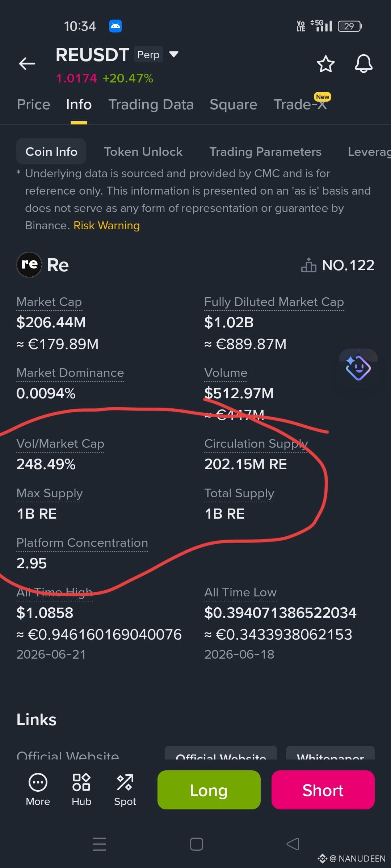Open the Trade-X tab
This screenshot has height=868, width=391.
tap(300, 105)
